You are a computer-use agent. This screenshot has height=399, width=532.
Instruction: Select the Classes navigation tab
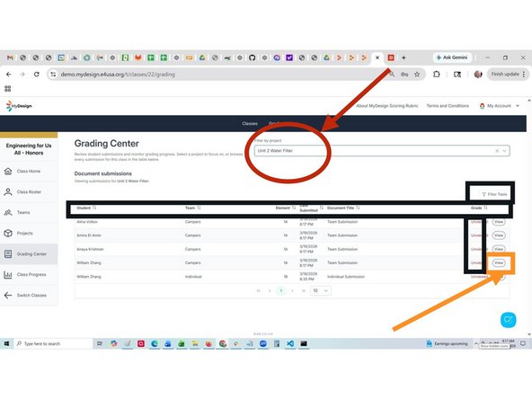pos(250,123)
